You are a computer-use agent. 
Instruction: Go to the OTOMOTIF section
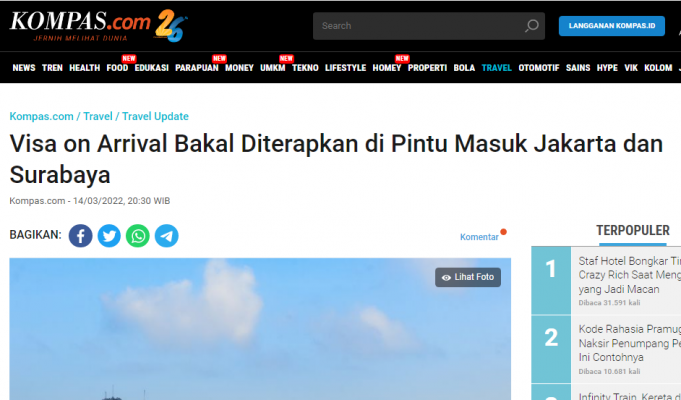point(539,68)
